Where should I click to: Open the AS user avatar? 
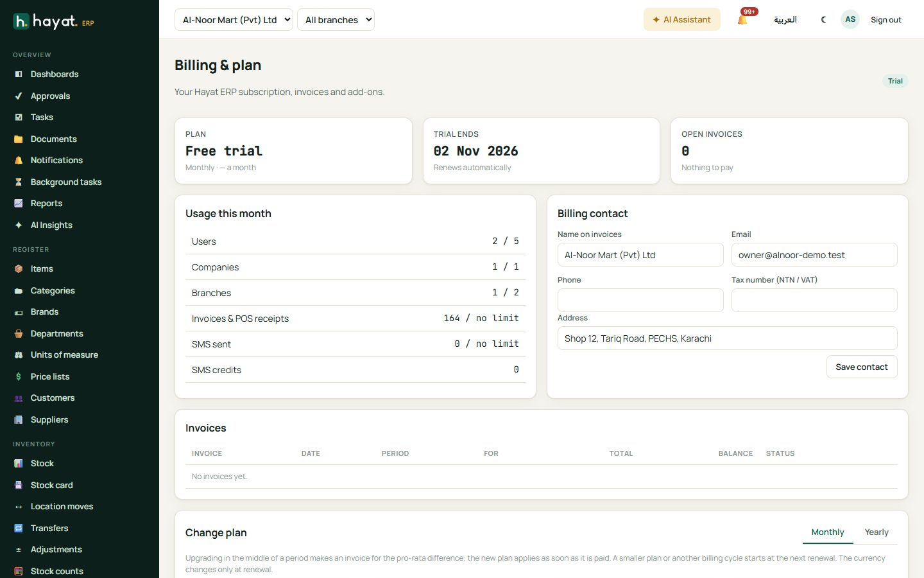850,19
